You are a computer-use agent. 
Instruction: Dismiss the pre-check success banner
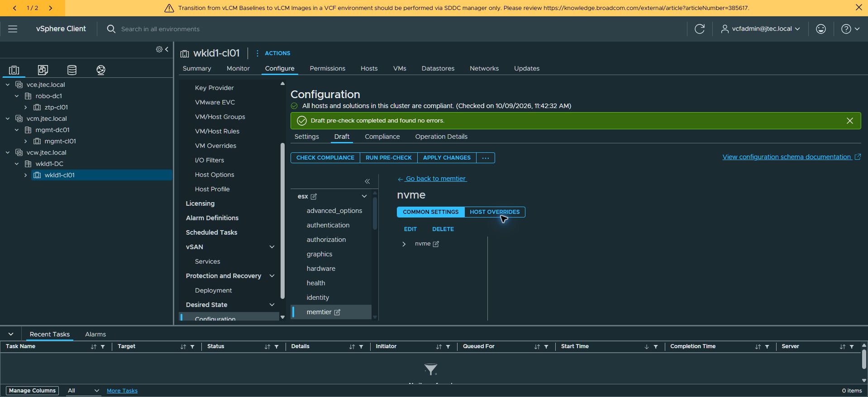point(850,121)
